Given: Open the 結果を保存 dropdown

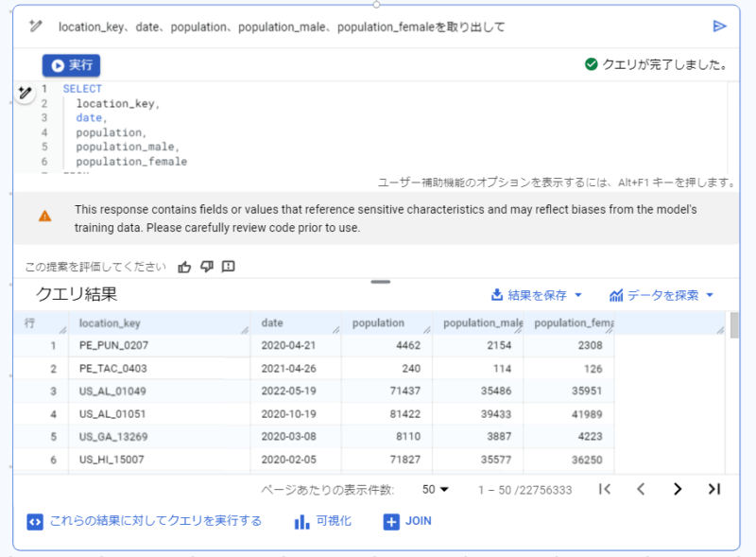Looking at the screenshot, I should point(537,295).
